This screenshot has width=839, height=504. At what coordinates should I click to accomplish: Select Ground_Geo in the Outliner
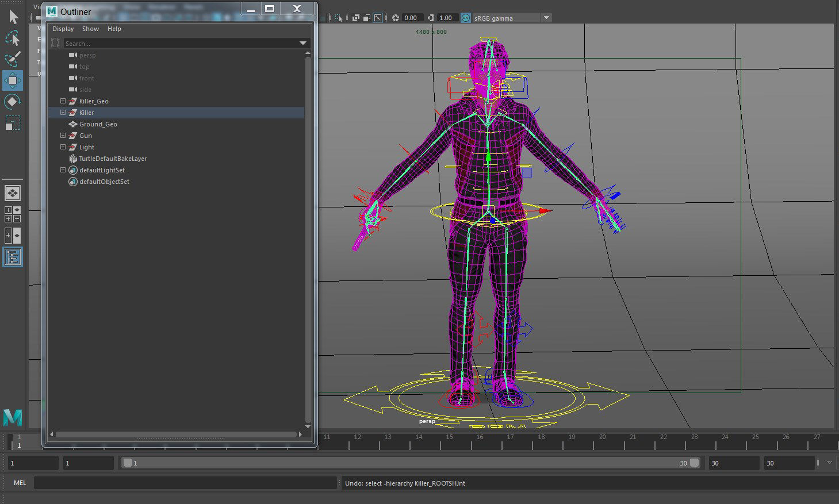(98, 124)
